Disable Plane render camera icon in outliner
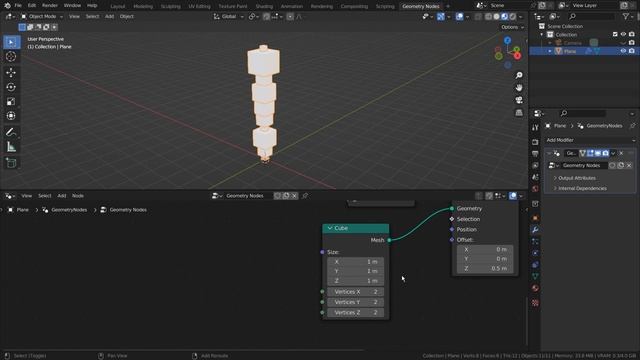 pyautogui.click(x=632, y=51)
